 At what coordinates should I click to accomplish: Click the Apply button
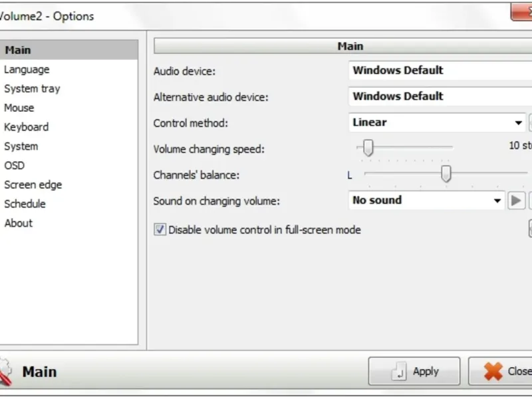[x=414, y=371]
